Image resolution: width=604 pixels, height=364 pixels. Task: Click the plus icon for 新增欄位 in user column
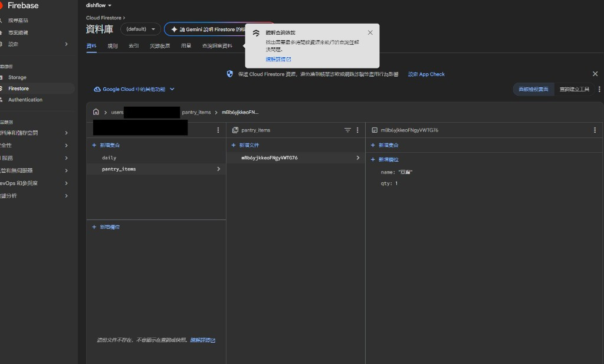(x=94, y=227)
